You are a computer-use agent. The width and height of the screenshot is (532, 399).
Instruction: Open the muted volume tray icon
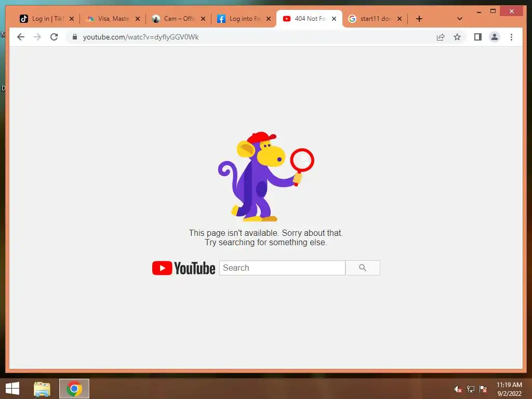click(x=458, y=389)
